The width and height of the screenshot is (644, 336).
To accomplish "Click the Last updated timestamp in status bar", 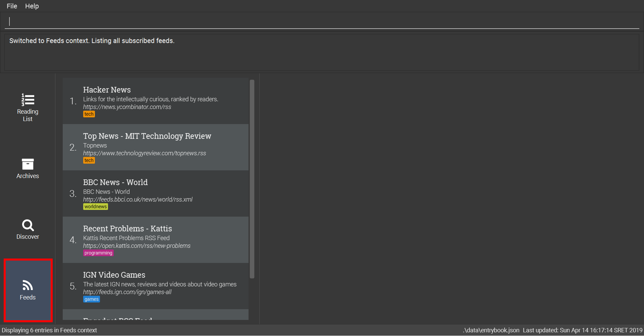I will [x=583, y=330].
